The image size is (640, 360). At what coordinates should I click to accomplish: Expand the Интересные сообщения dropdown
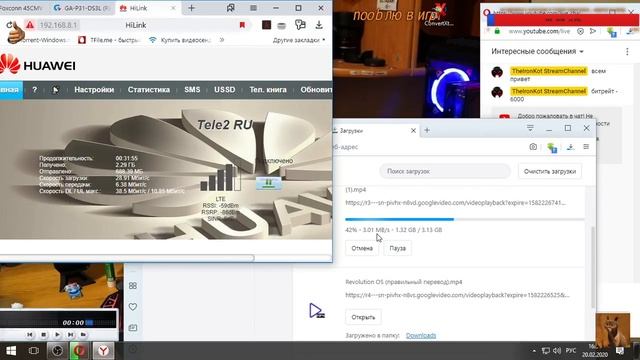pyautogui.click(x=537, y=51)
